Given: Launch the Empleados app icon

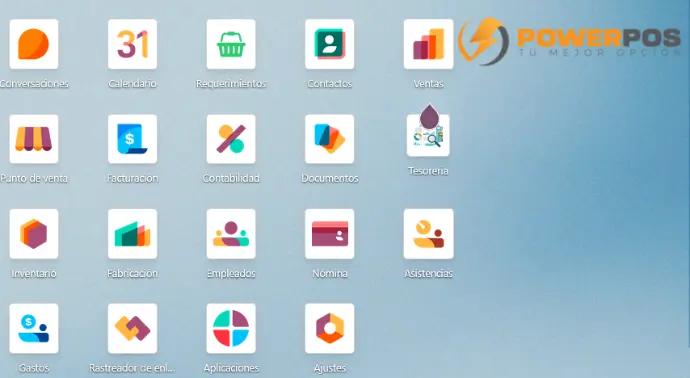Looking at the screenshot, I should (x=231, y=234).
